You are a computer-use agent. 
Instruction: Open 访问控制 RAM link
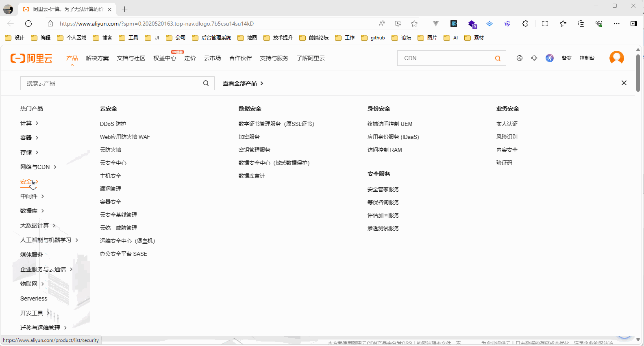tap(385, 150)
